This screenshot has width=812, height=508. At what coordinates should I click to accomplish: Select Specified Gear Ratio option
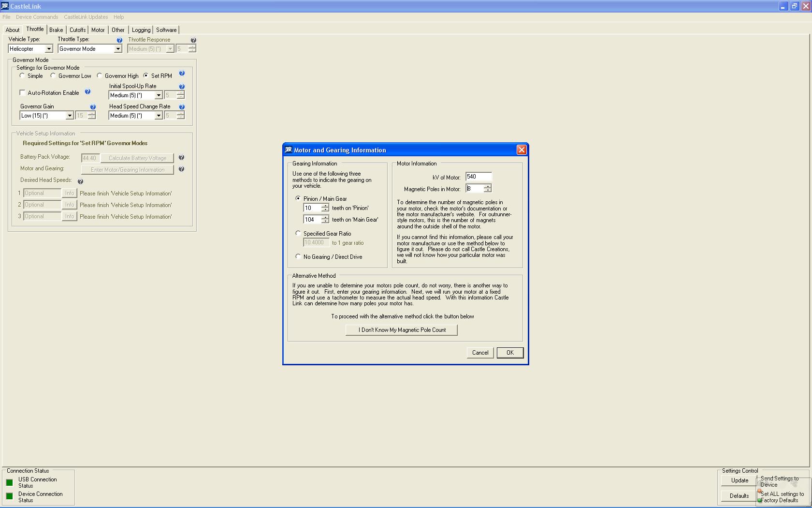(298, 233)
